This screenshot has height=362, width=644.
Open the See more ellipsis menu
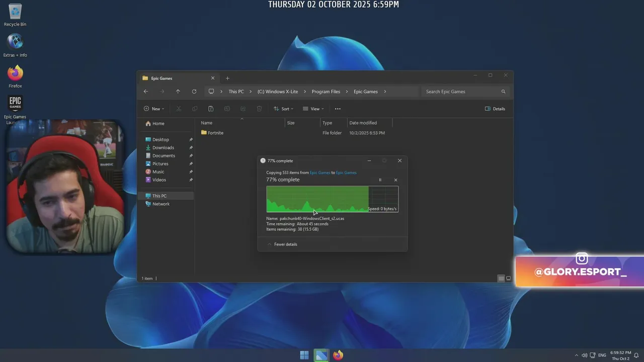(x=338, y=109)
